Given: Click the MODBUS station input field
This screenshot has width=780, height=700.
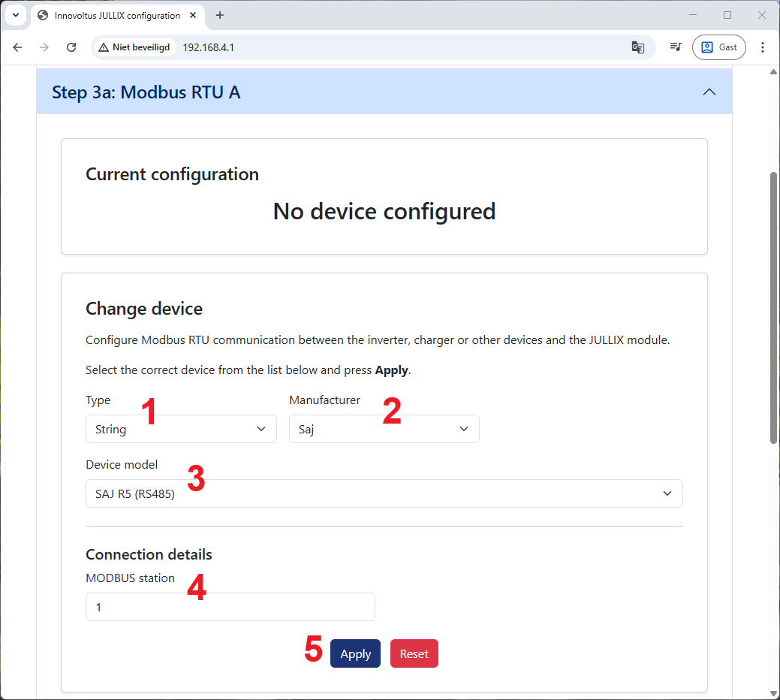Looking at the screenshot, I should 230,607.
